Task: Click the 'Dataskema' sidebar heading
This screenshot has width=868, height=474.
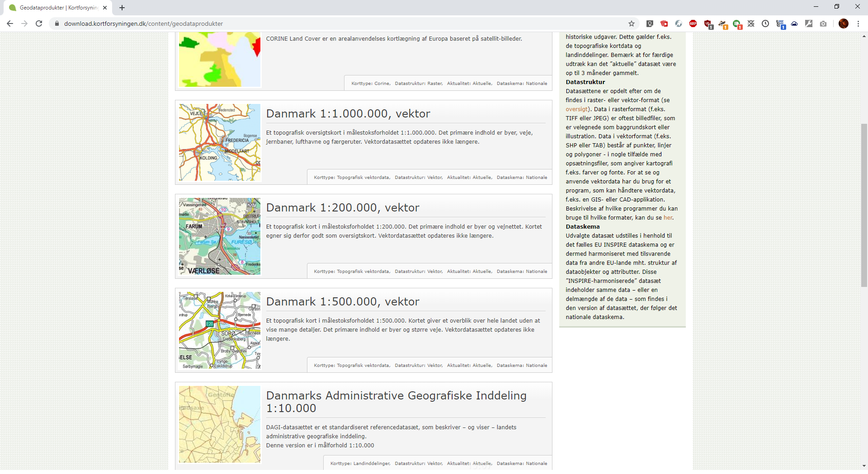Action: (583, 226)
